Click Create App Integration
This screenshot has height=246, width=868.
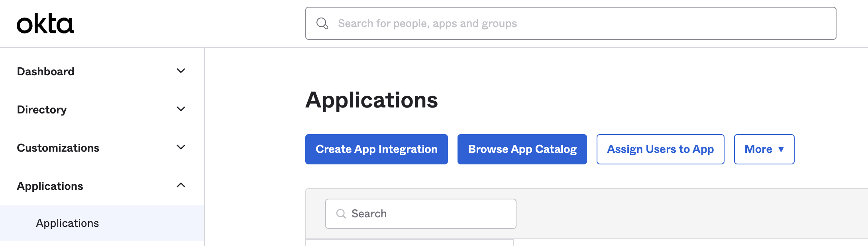coord(376,149)
